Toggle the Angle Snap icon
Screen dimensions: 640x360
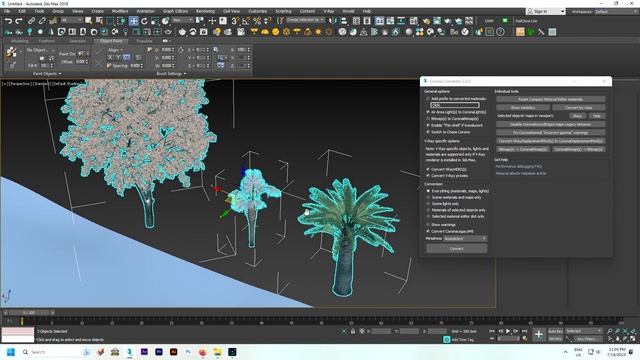[246, 20]
